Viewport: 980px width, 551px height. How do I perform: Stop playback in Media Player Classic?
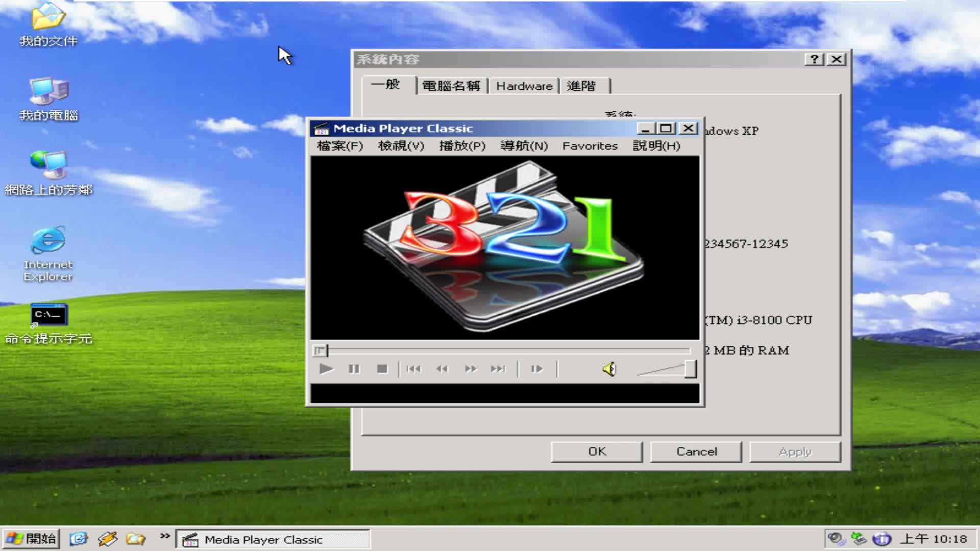(x=382, y=369)
